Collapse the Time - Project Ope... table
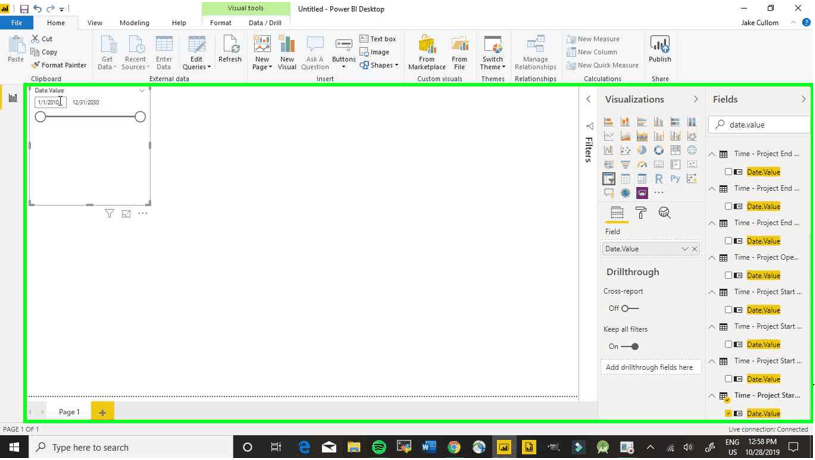This screenshot has width=815, height=460. [712, 258]
